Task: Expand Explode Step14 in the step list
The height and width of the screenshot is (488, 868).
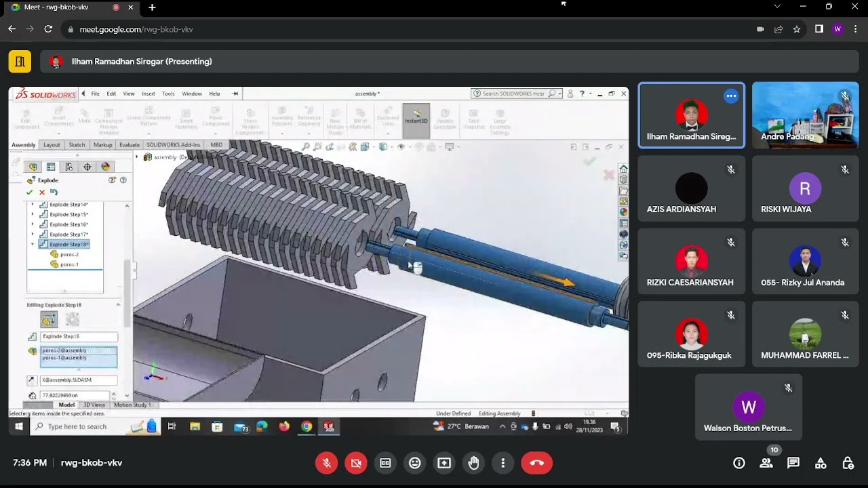Action: [32, 205]
